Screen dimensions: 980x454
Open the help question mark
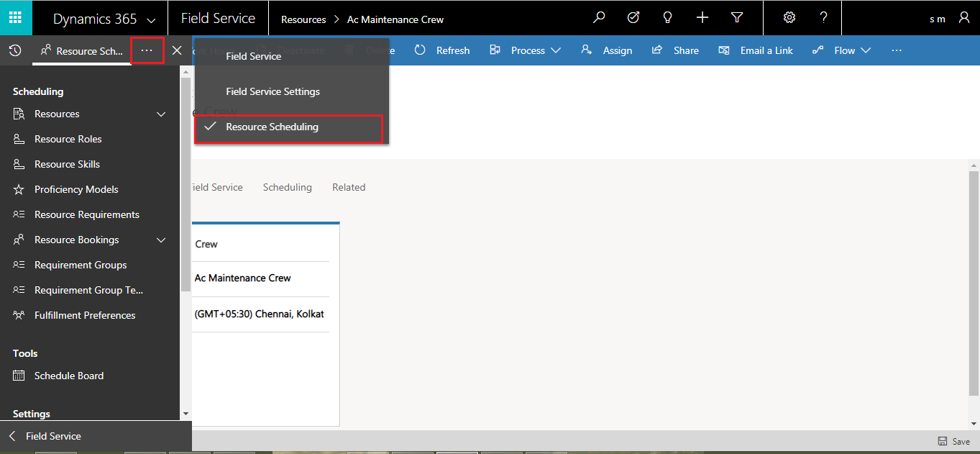[824, 18]
